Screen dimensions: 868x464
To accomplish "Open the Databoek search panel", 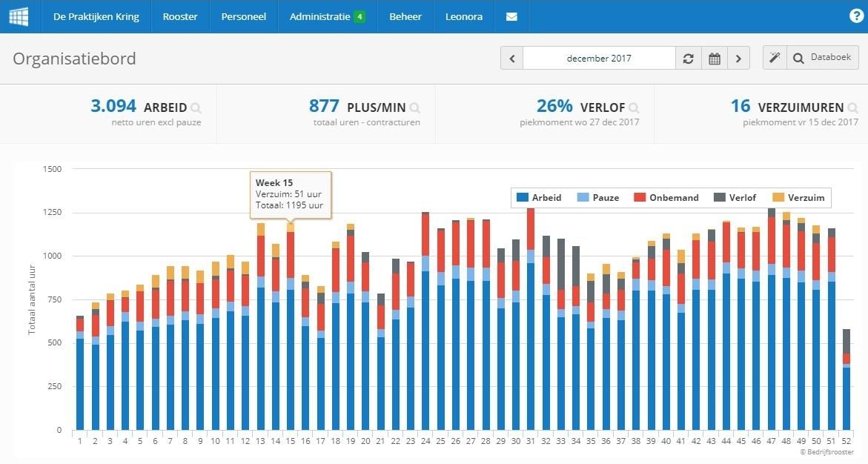I will [823, 57].
